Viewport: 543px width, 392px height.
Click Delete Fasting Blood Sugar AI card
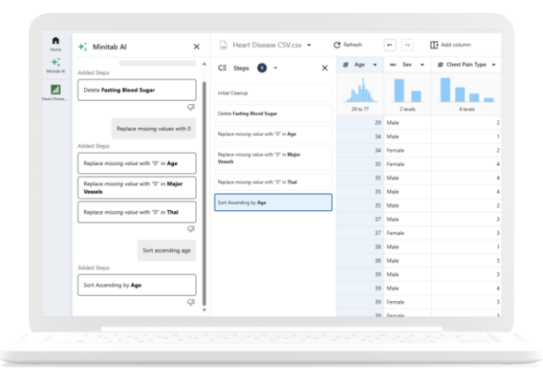click(x=137, y=90)
